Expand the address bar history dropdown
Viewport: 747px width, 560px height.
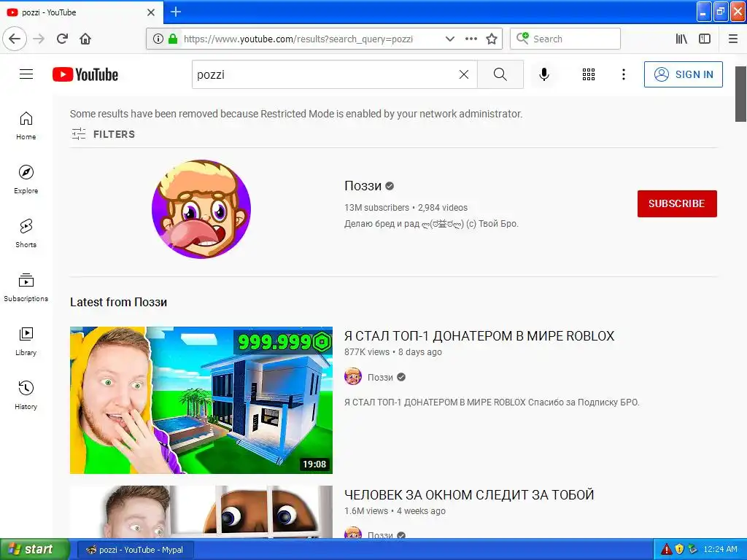pyautogui.click(x=449, y=39)
